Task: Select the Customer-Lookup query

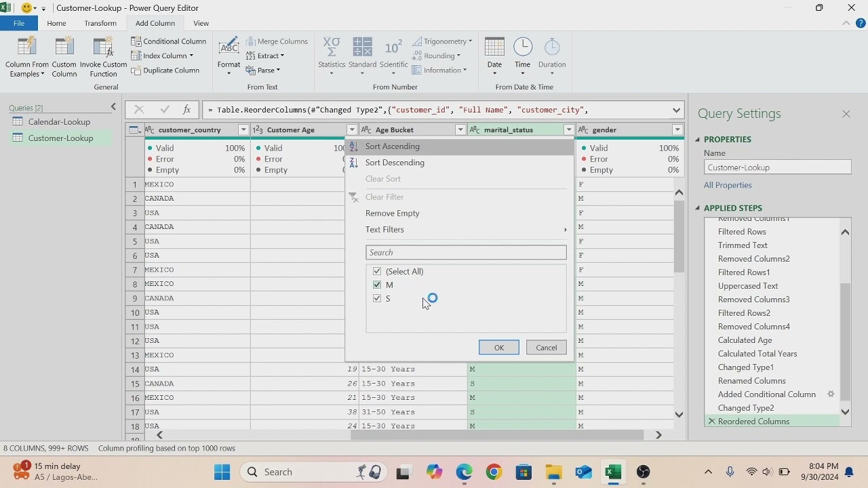Action: tap(60, 138)
